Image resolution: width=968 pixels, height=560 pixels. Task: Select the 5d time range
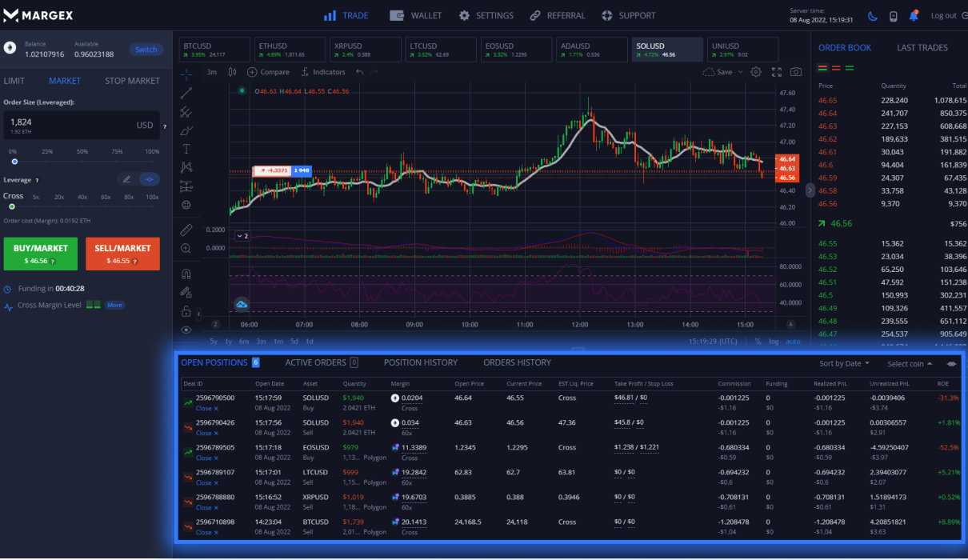click(294, 342)
